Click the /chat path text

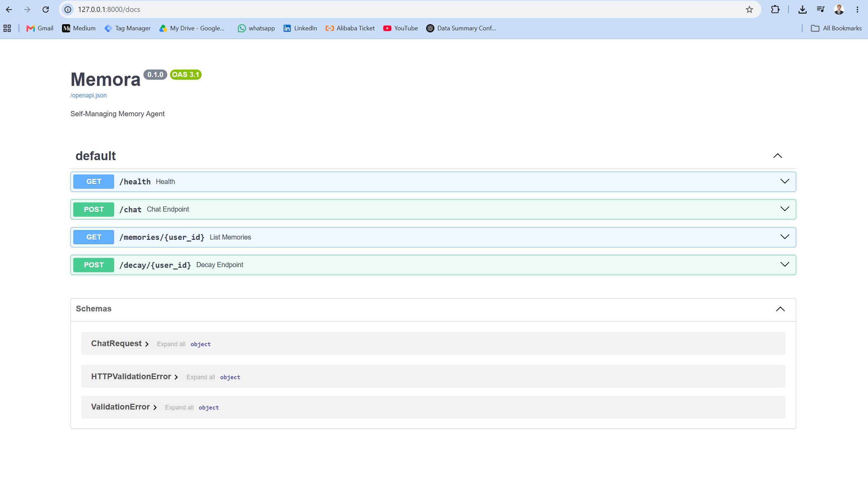click(130, 210)
